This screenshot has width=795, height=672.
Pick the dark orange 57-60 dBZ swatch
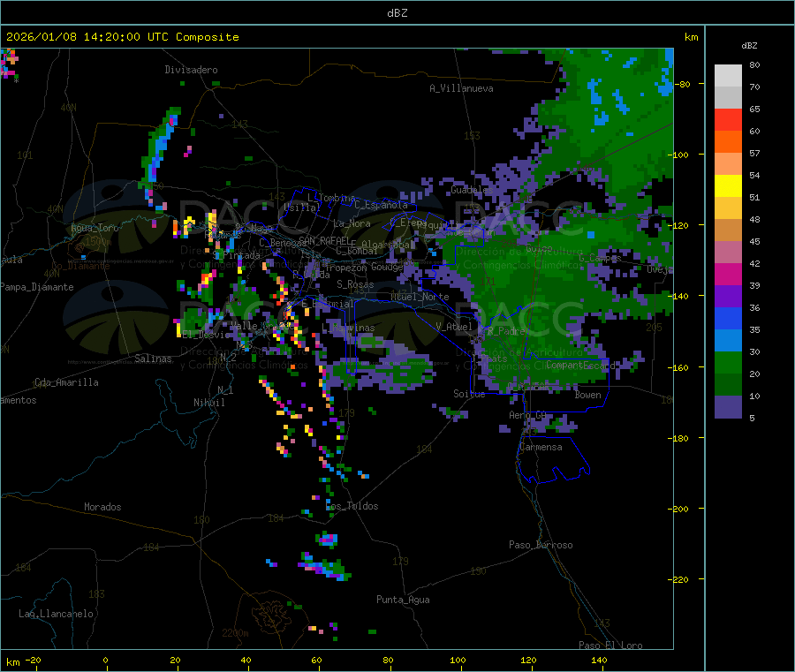point(728,142)
